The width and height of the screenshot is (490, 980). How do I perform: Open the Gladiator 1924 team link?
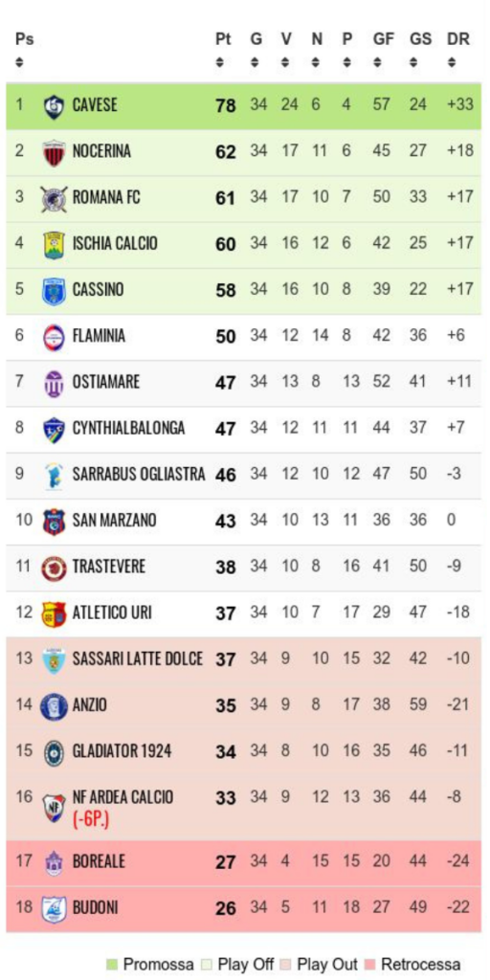click(x=122, y=751)
